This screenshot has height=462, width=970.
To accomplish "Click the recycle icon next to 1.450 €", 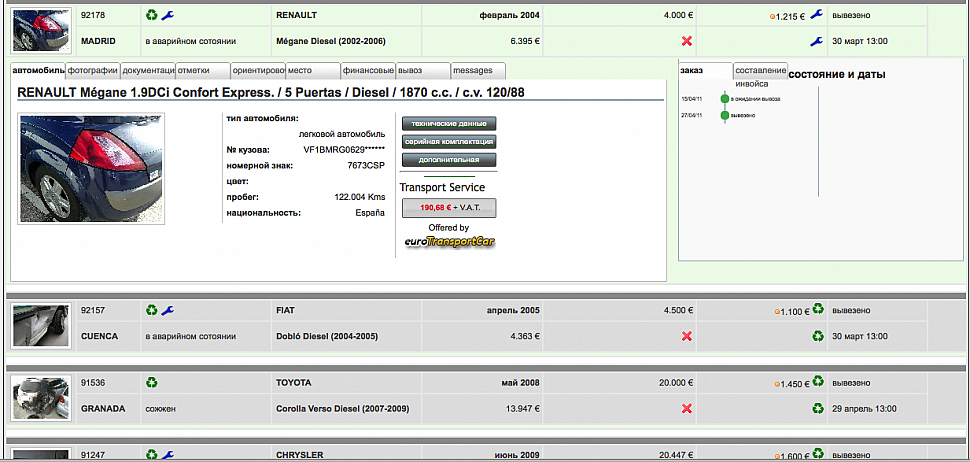I will click(818, 382).
